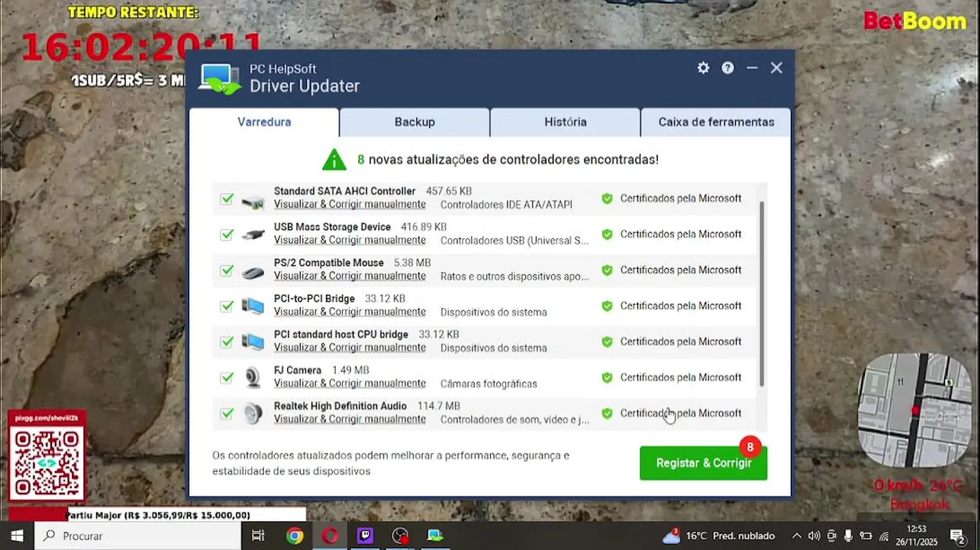Image resolution: width=980 pixels, height=550 pixels.
Task: Show hidden system tray icons
Action: 797,536
